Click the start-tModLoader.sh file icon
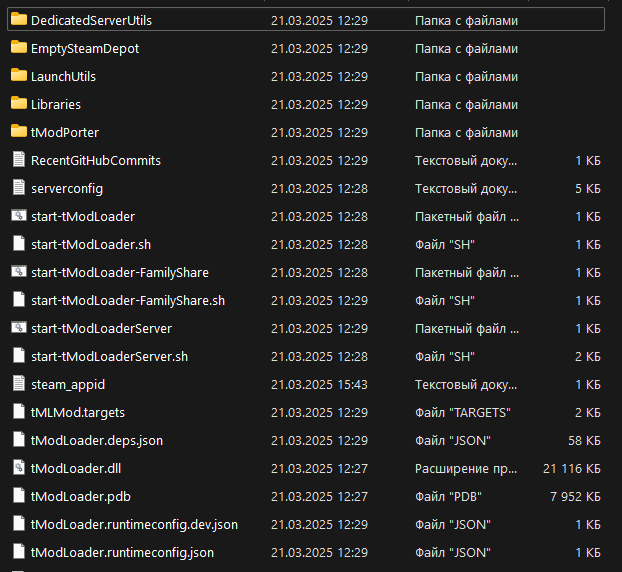The width and height of the screenshot is (622, 572). (18, 244)
